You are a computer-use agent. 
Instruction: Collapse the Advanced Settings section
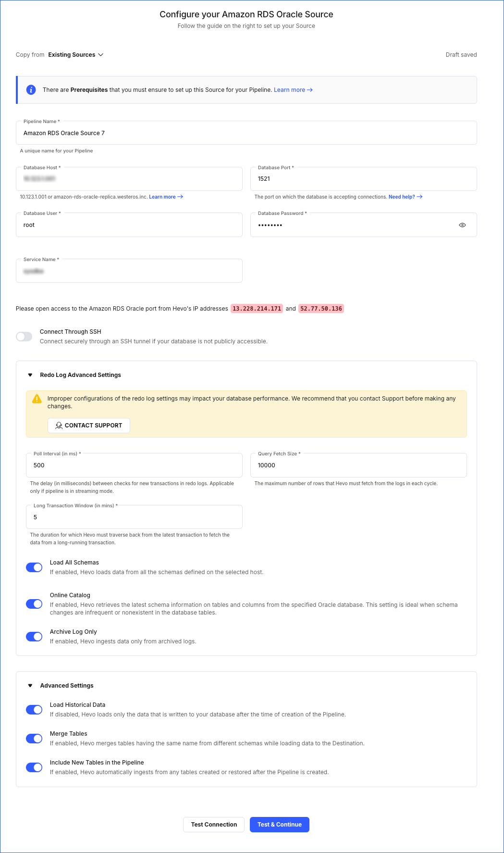tap(30, 686)
